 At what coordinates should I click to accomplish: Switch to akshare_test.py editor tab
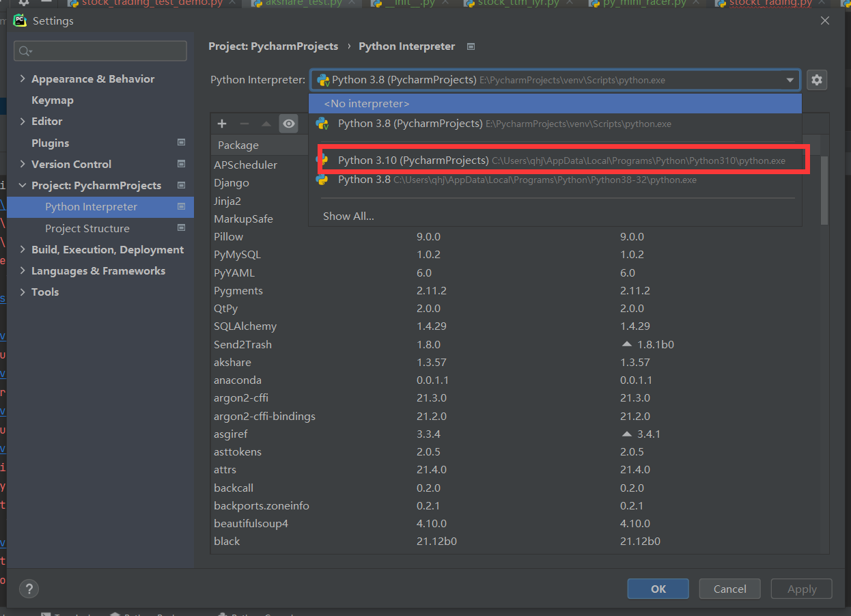coord(305,3)
